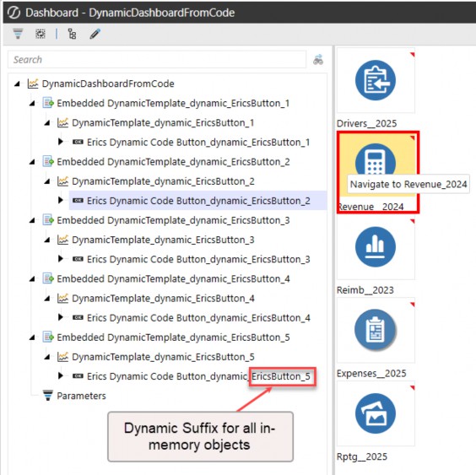Screen dimensions: 476x475
Task: Click the binoculars search icon
Action: click(x=318, y=60)
